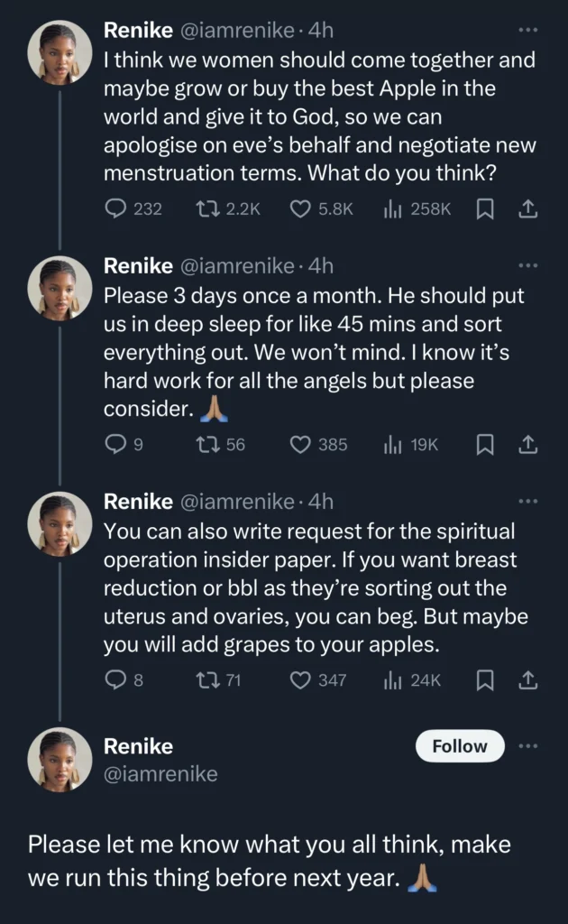Open more options on the second tweet

point(528,265)
